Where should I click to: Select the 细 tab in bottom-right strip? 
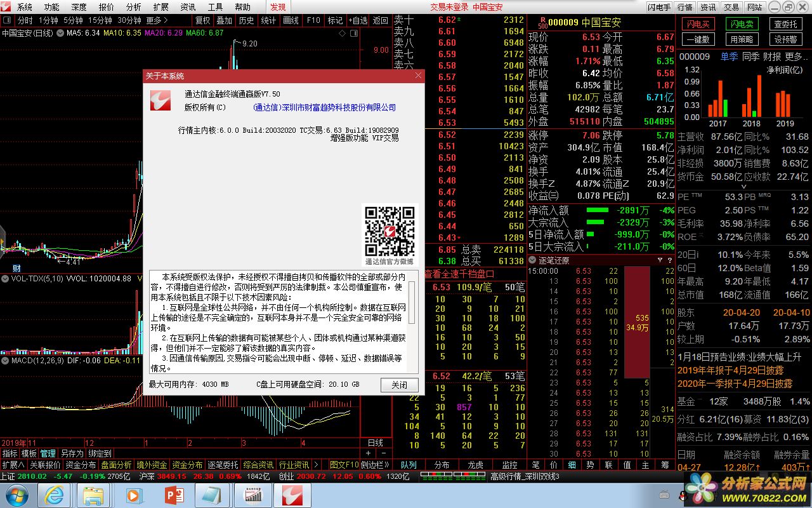[572, 465]
